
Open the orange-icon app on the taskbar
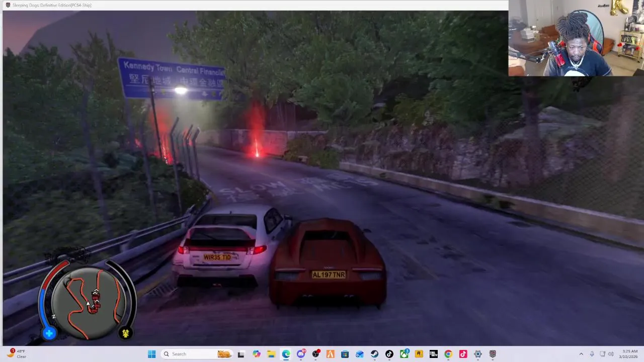tap(330, 354)
